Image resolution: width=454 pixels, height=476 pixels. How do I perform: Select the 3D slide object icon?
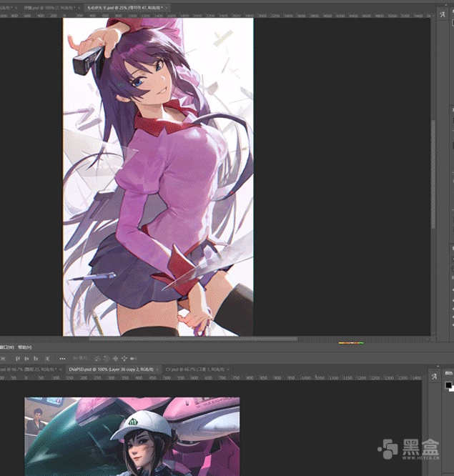(x=124, y=359)
